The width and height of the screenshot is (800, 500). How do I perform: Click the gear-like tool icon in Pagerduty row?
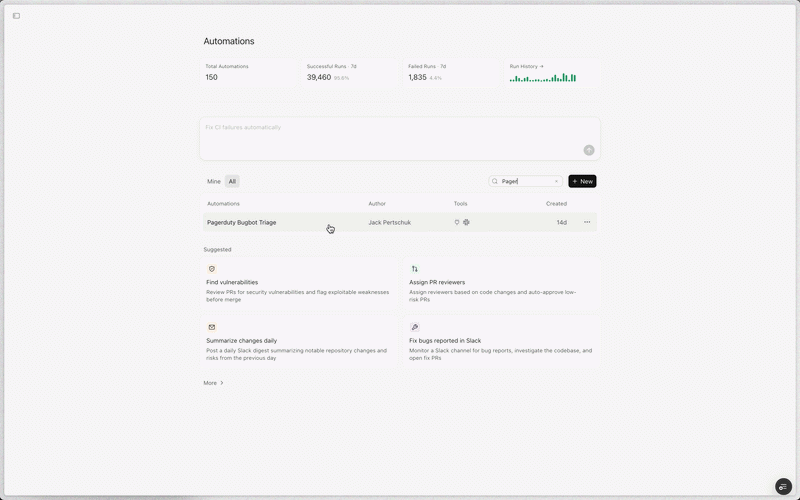pyautogui.click(x=466, y=222)
